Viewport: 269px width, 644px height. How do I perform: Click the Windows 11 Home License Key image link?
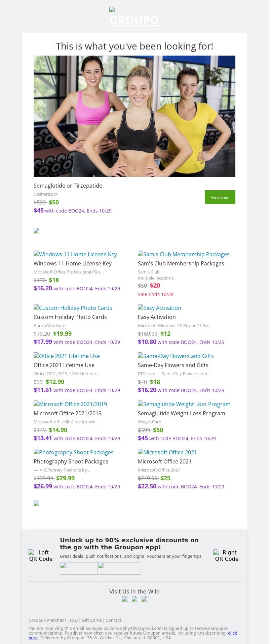[75, 254]
